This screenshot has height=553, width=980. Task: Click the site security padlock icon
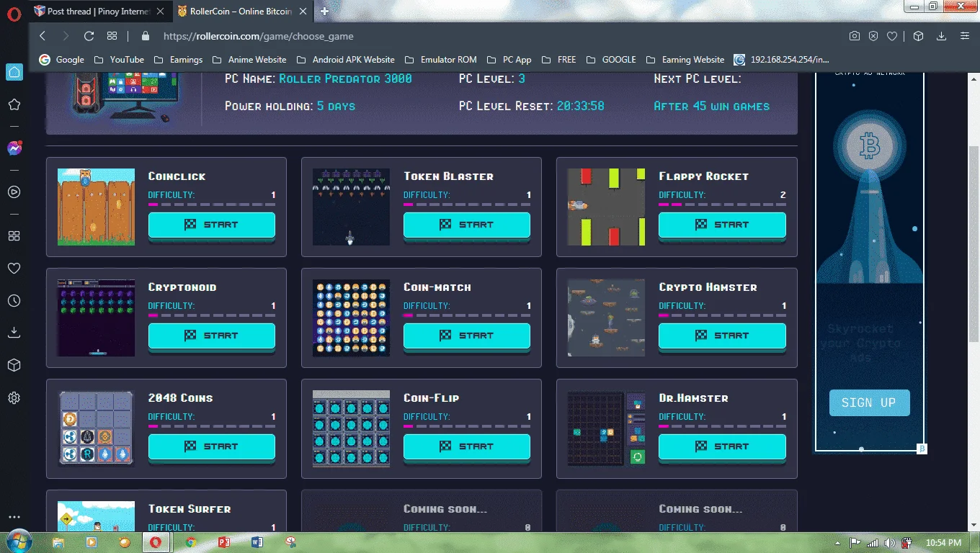pyautogui.click(x=146, y=36)
